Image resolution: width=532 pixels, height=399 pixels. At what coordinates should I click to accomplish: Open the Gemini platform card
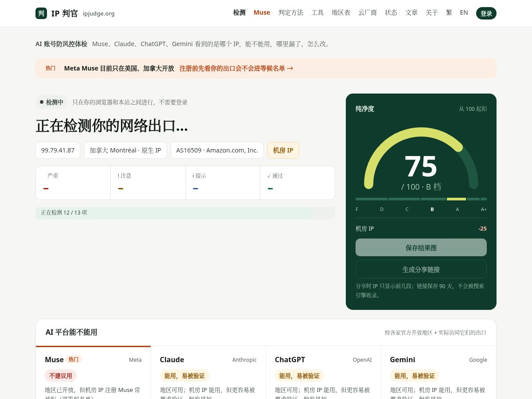coord(438,372)
